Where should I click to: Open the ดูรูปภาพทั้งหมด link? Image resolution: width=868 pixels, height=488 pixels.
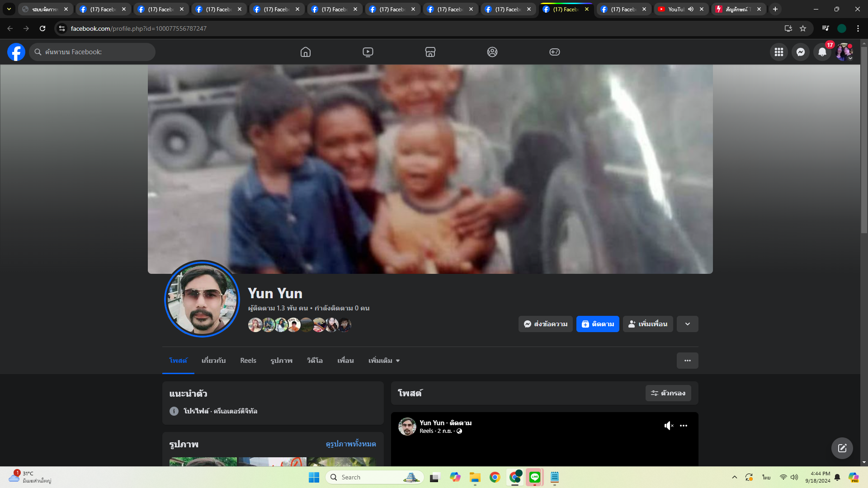click(x=351, y=444)
